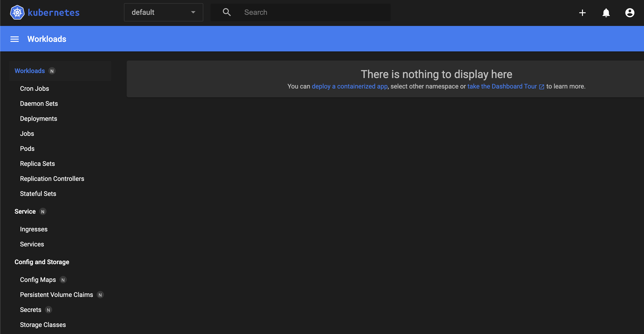Go to Cron Jobs
This screenshot has height=334, width=644.
pyautogui.click(x=34, y=89)
